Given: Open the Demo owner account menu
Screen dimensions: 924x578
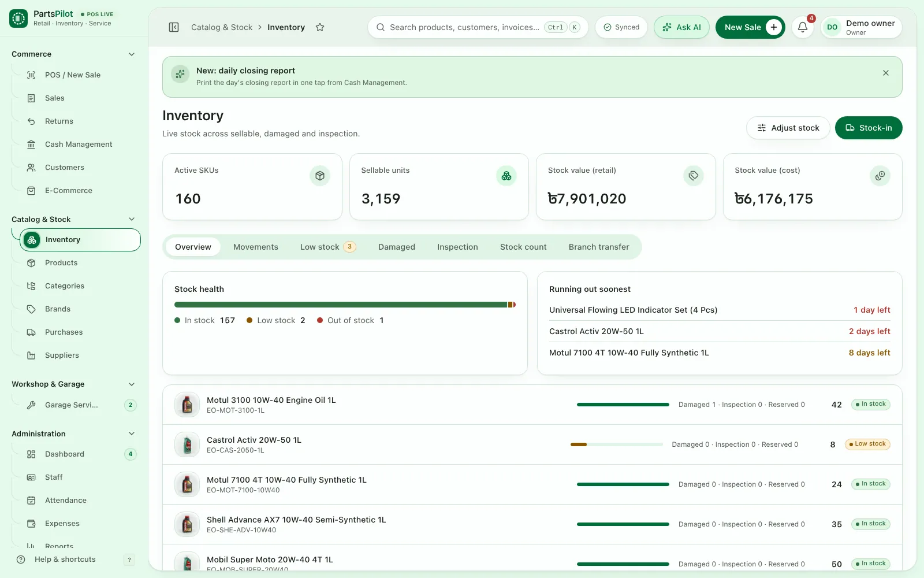Looking at the screenshot, I should tap(861, 27).
